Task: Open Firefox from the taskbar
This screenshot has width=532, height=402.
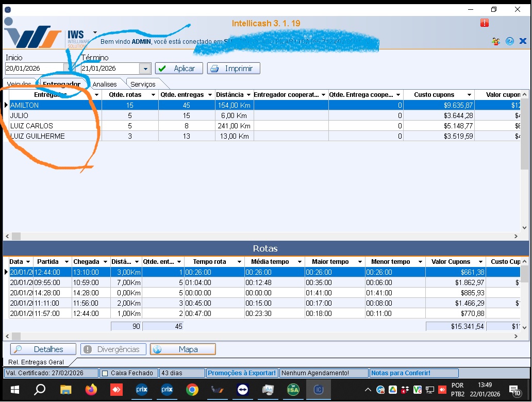Action: point(91,390)
